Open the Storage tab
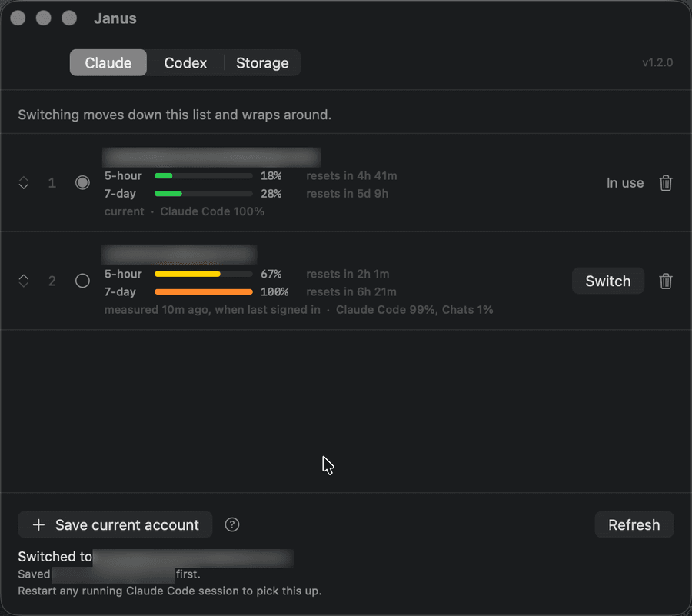This screenshot has width=692, height=616. tap(262, 62)
